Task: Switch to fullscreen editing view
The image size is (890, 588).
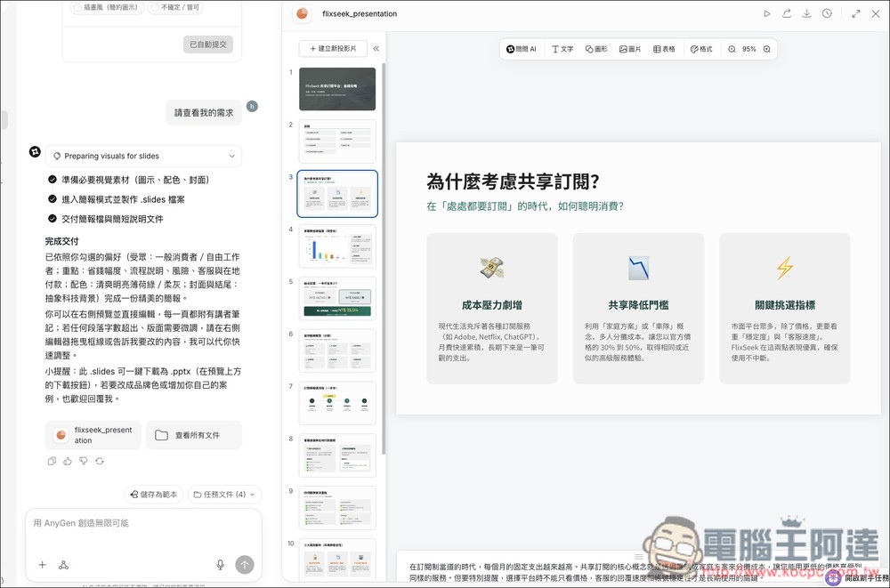Action: [856, 13]
